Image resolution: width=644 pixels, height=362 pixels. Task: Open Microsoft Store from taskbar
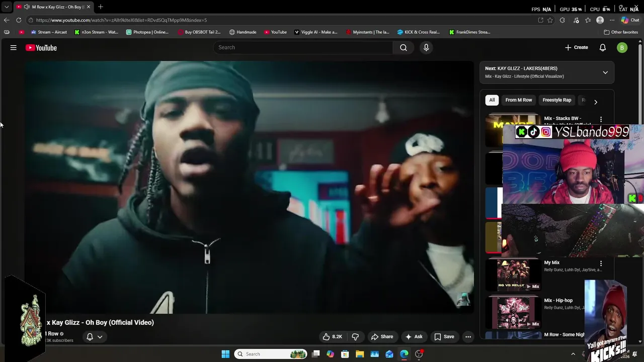(345, 354)
